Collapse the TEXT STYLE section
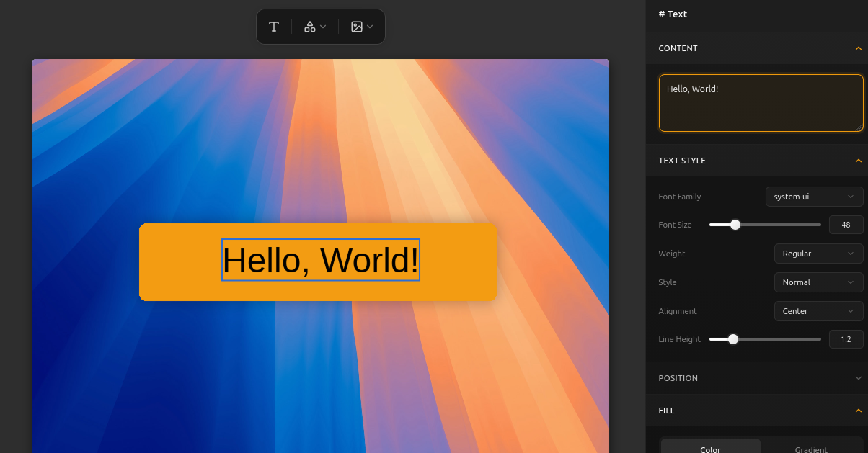Viewport: 868px width, 453px height. [858, 160]
